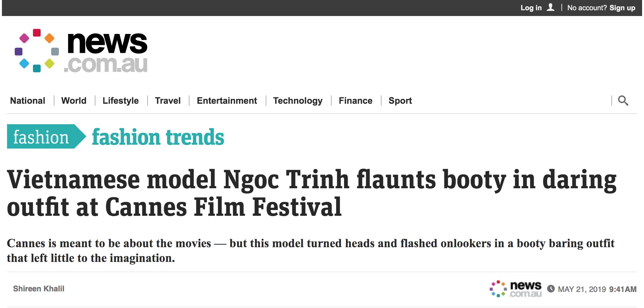Image resolution: width=644 pixels, height=308 pixels.
Task: Click the teal fashion category tag
Action: (x=42, y=137)
